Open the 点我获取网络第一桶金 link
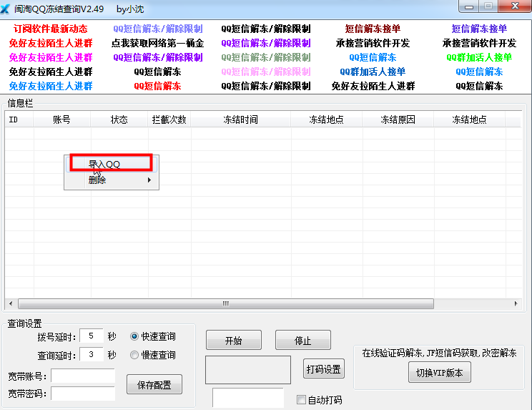The width and height of the screenshot is (532, 410). (158, 43)
